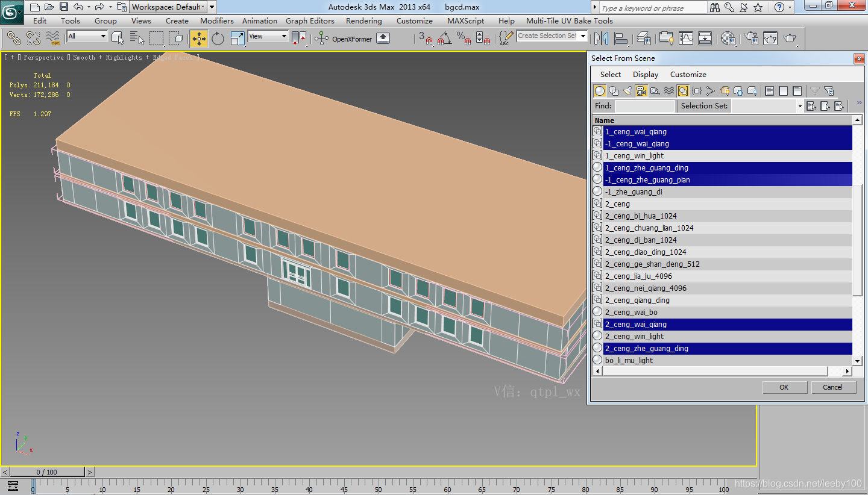This screenshot has width=868, height=495.
Task: Click OK in Select From Scene
Action: (784, 387)
